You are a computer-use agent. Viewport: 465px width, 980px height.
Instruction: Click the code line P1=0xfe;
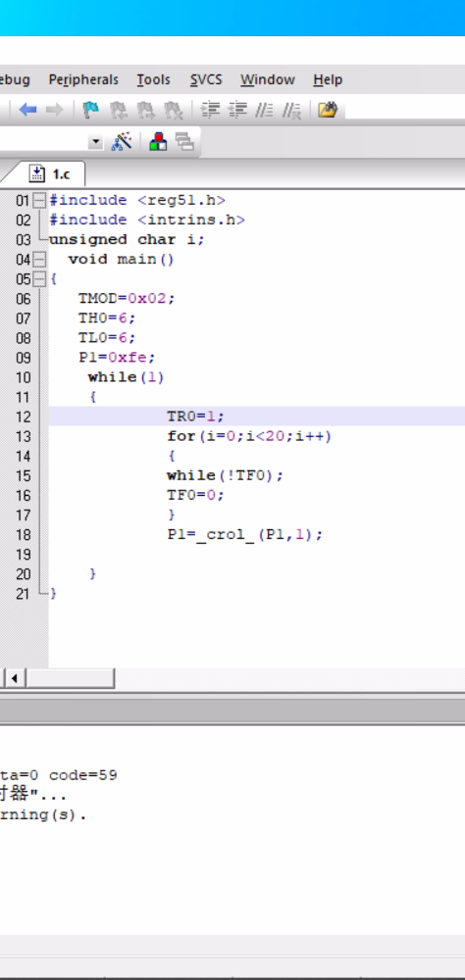click(x=117, y=358)
